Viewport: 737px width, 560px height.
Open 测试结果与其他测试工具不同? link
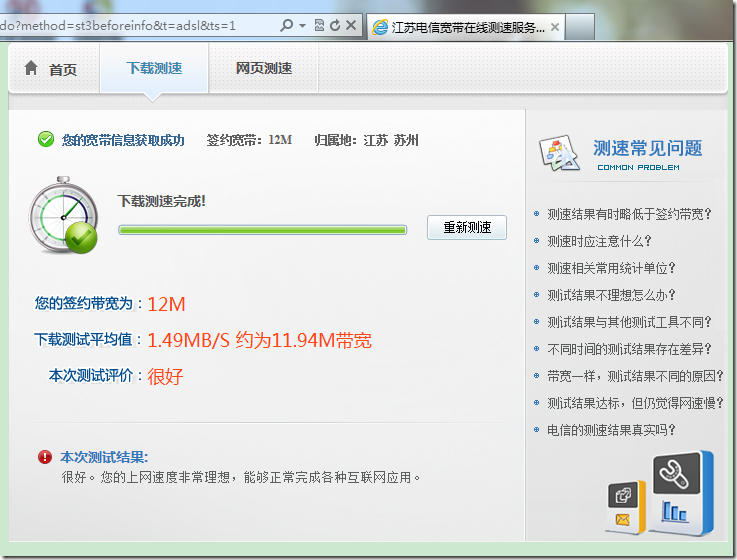[x=629, y=322]
